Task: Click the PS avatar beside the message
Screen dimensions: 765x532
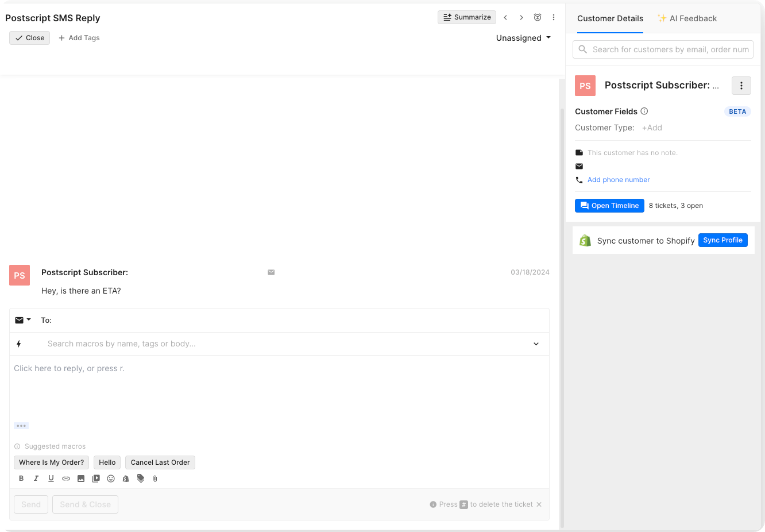Action: point(20,275)
